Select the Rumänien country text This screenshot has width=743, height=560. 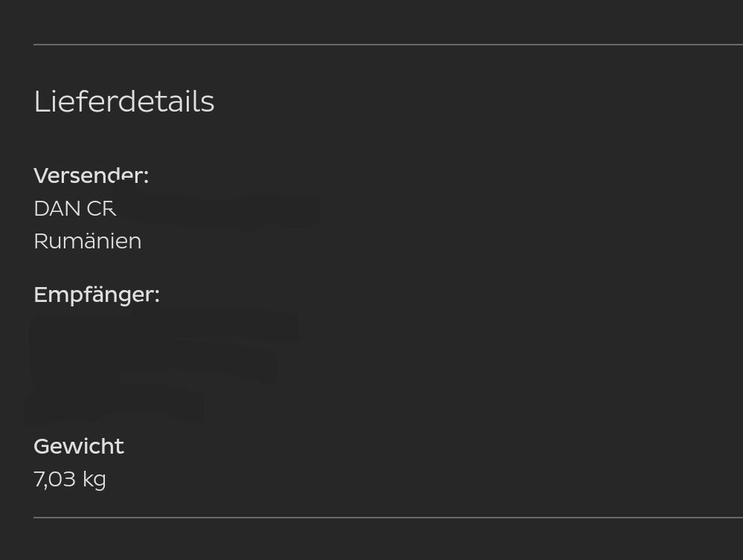(88, 241)
